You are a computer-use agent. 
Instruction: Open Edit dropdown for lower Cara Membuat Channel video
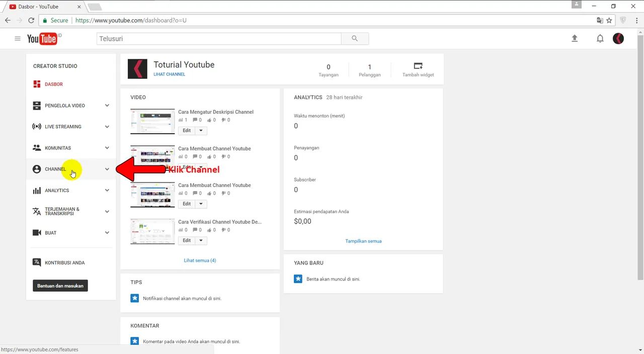[x=201, y=204]
